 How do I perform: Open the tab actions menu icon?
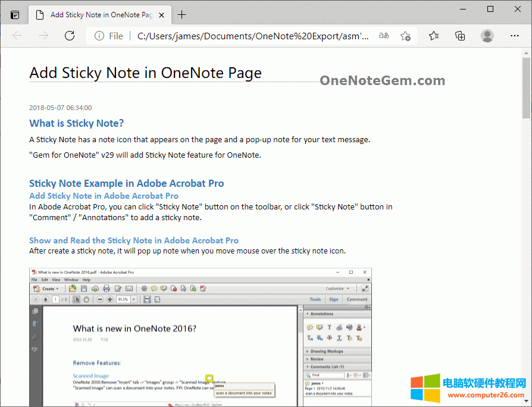tap(15, 15)
